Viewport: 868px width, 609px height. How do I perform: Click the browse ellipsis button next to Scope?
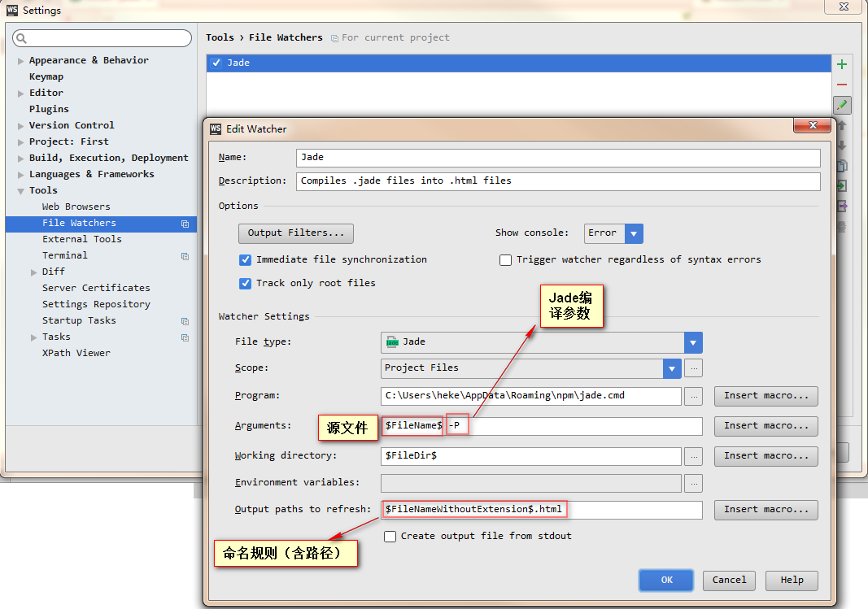pyautogui.click(x=693, y=368)
